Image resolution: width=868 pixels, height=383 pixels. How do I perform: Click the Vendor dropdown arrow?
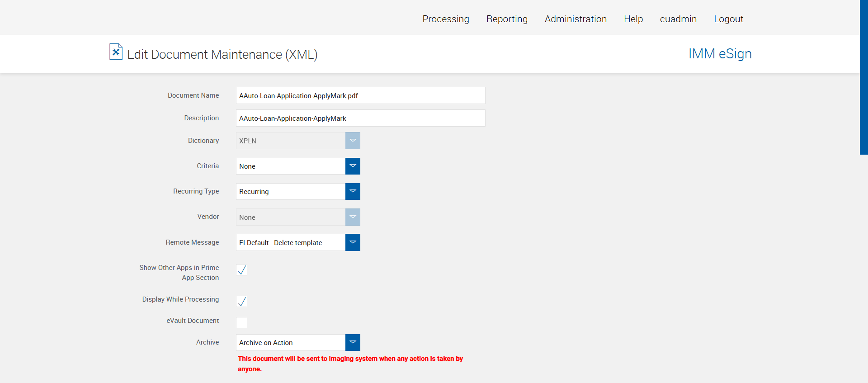[x=353, y=217]
